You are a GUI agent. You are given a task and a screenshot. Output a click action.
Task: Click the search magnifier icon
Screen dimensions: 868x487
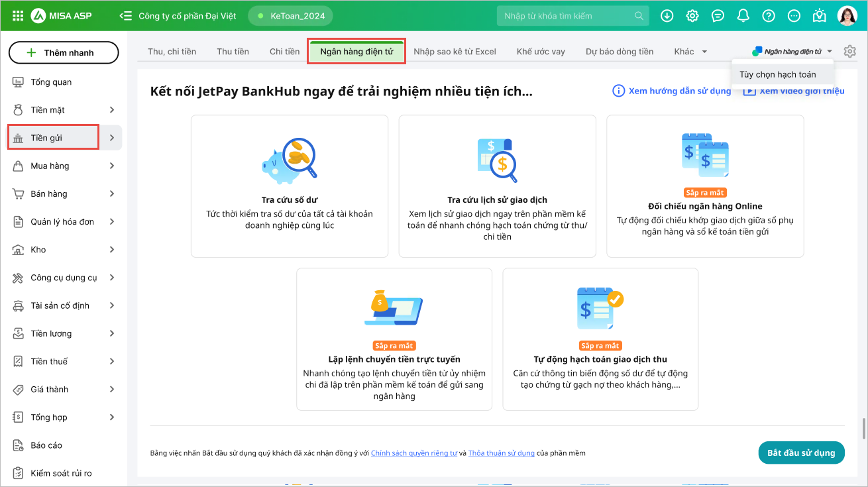tap(639, 15)
